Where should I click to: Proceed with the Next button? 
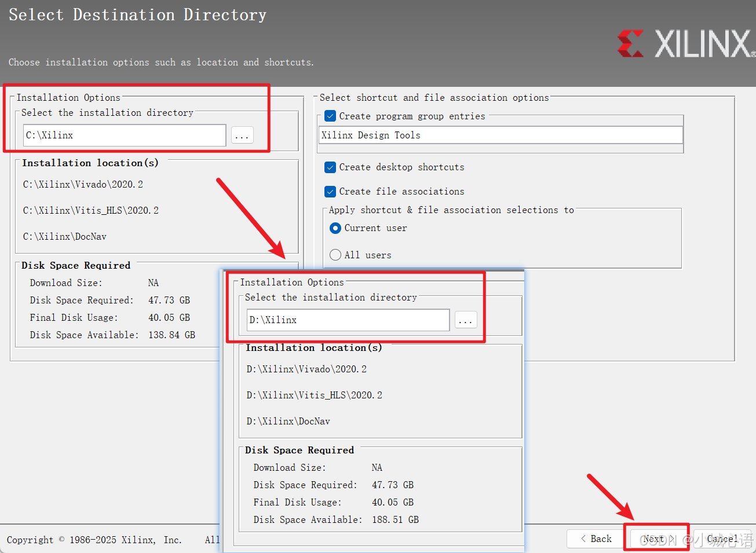[x=658, y=539]
